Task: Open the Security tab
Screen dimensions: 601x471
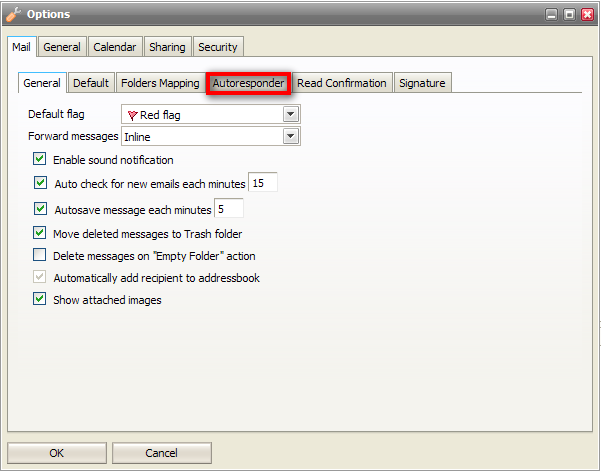Action: coord(217,47)
